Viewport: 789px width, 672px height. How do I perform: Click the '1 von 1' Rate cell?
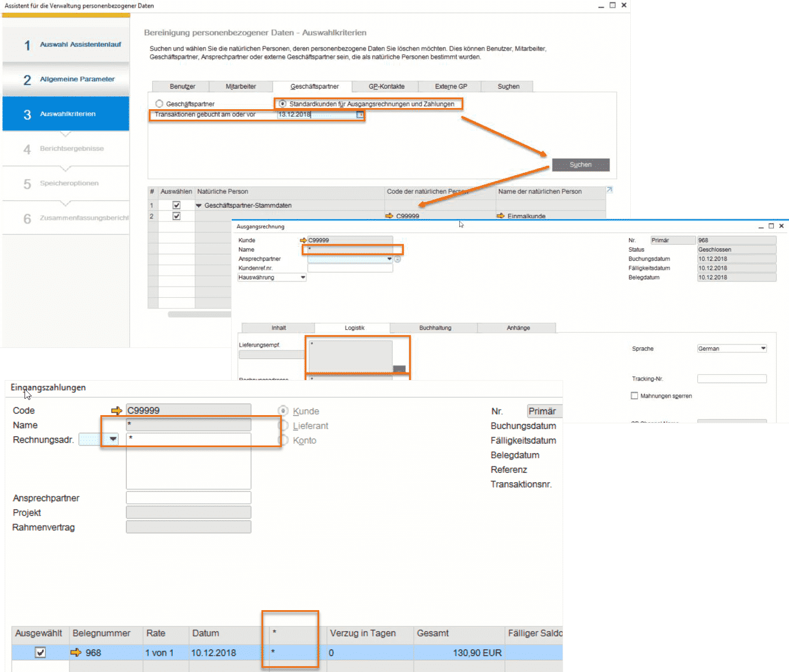166,653
